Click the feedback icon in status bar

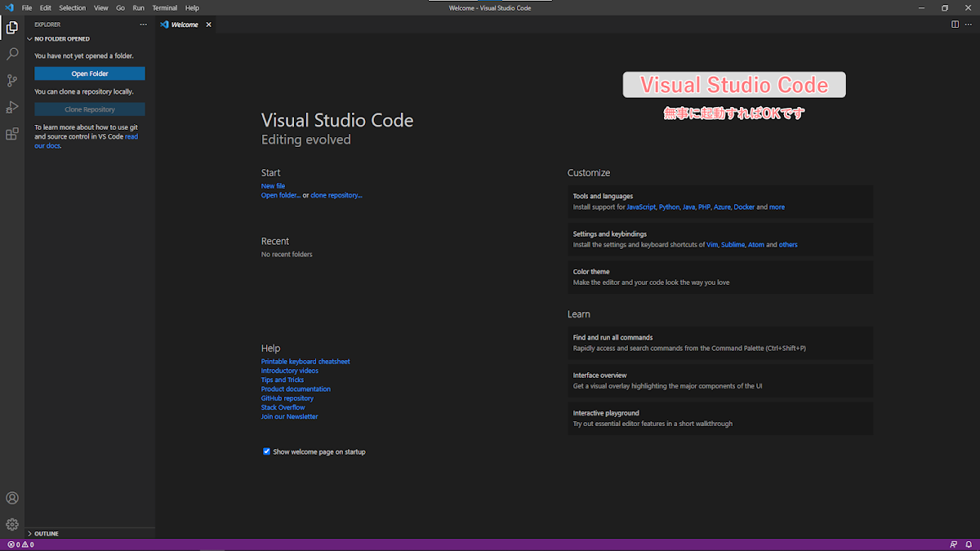tap(954, 544)
